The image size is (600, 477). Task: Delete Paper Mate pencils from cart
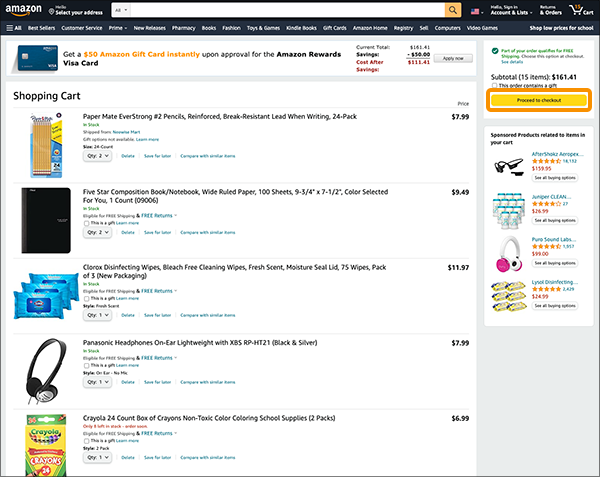[x=128, y=156]
